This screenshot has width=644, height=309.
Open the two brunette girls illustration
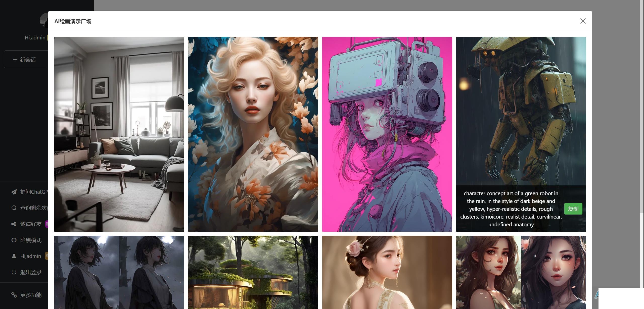coord(521,272)
